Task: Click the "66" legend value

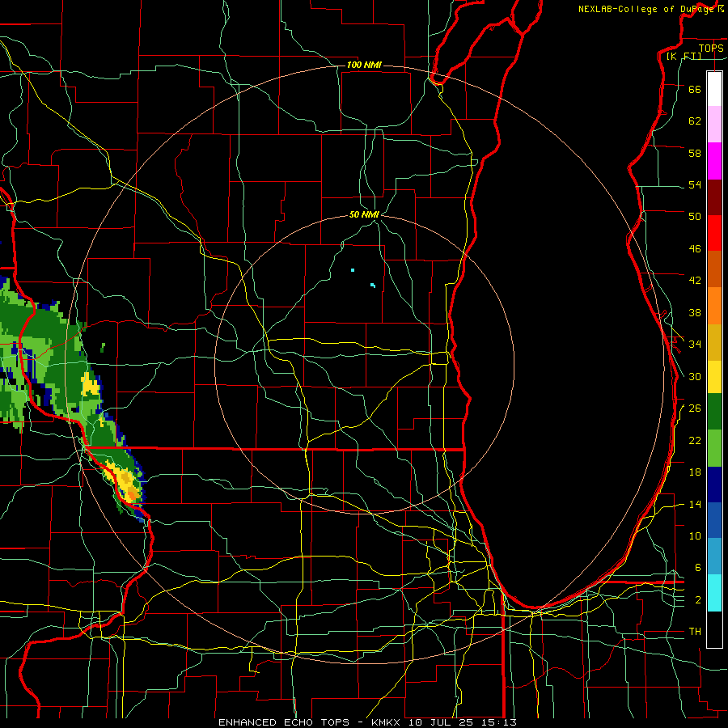Action: (x=695, y=89)
